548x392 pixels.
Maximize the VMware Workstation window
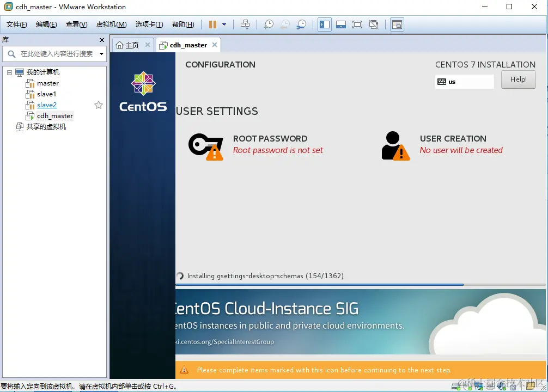[509, 7]
